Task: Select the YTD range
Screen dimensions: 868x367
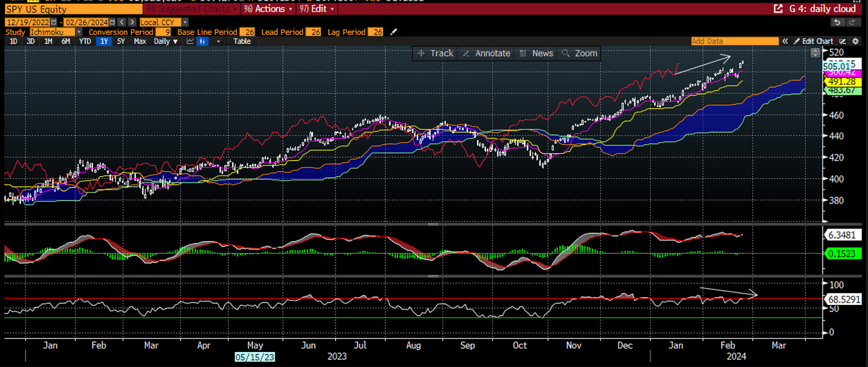Action: (85, 41)
